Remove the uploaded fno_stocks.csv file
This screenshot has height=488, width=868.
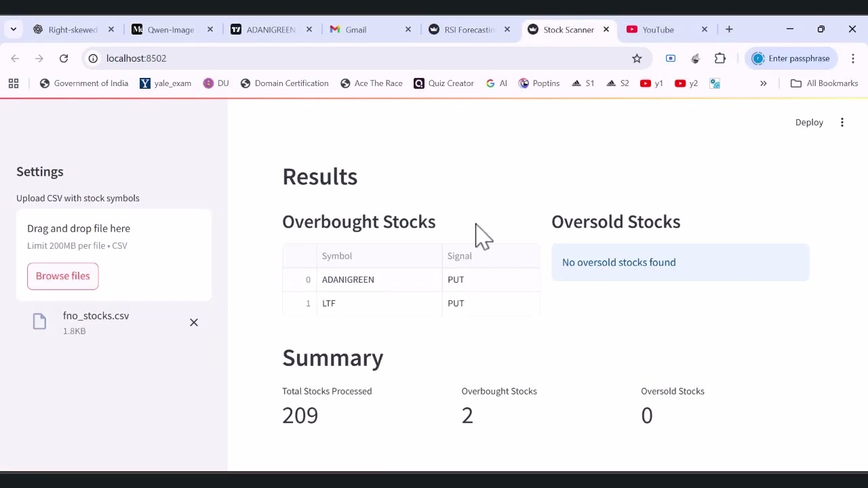click(x=194, y=323)
